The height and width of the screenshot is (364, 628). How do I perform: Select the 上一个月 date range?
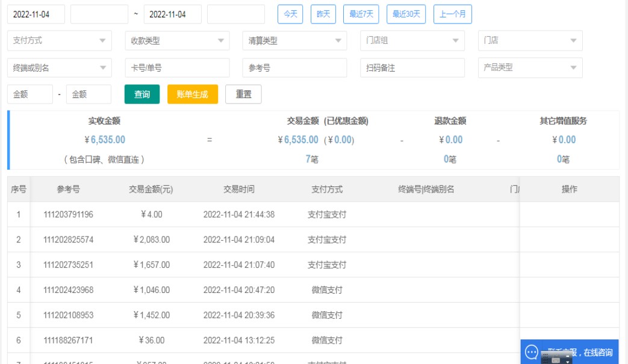(x=452, y=14)
